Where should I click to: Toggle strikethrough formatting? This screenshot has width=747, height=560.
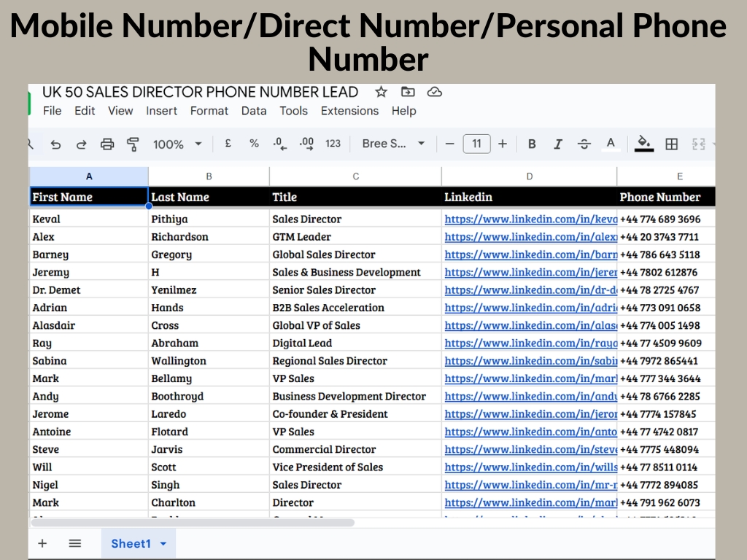point(584,144)
